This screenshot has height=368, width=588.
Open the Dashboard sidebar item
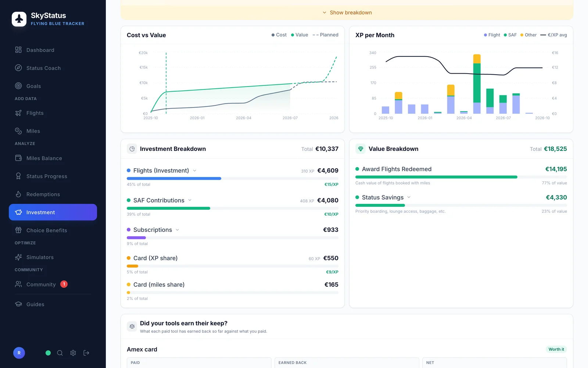[x=53, y=50]
